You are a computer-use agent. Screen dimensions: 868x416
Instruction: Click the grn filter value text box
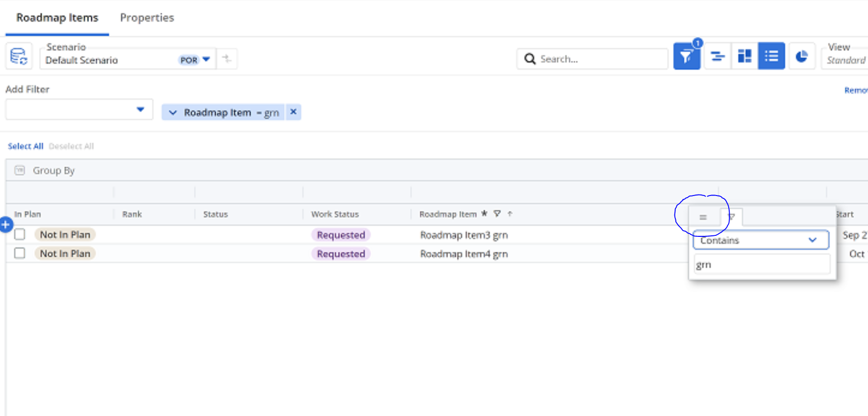(761, 265)
